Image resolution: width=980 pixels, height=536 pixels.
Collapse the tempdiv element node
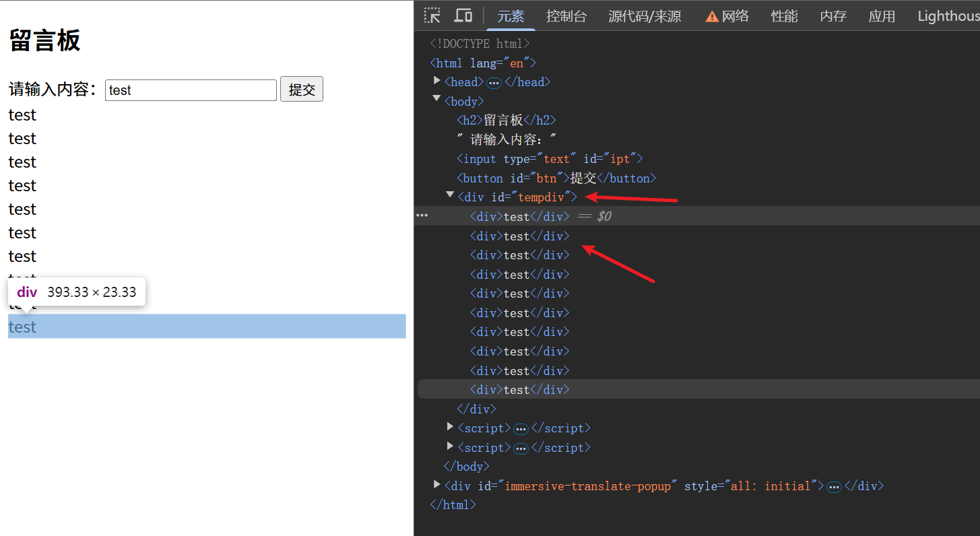pyautogui.click(x=450, y=195)
